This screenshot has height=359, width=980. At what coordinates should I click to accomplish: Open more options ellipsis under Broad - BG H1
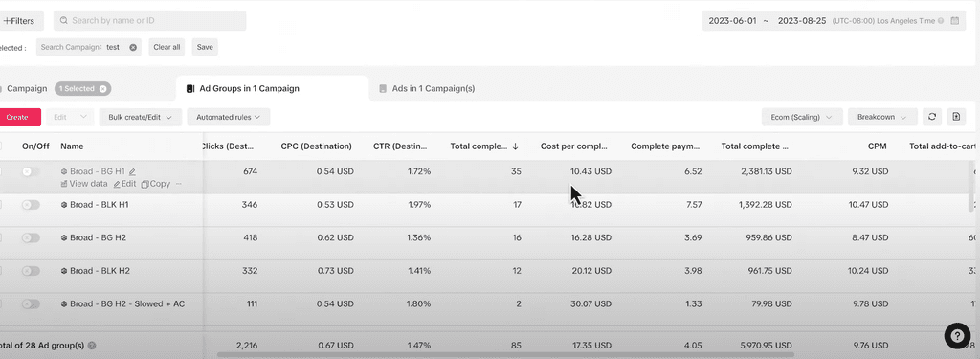[x=179, y=184]
